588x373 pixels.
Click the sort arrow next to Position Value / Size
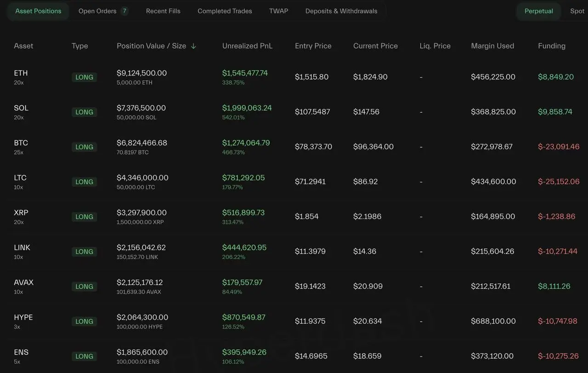tap(193, 46)
